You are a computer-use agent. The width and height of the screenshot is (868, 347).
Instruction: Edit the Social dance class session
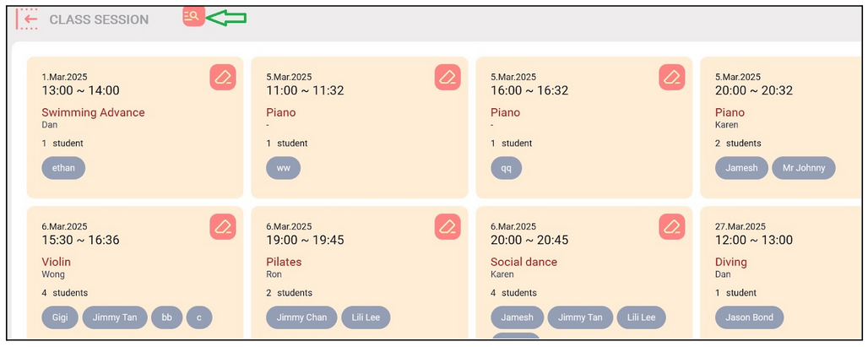672,226
